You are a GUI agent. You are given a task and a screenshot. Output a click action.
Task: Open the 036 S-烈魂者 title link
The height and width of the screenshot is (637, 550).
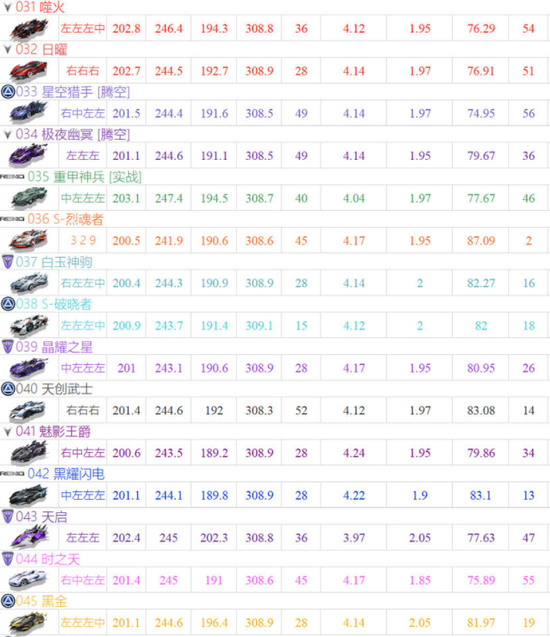click(x=65, y=219)
